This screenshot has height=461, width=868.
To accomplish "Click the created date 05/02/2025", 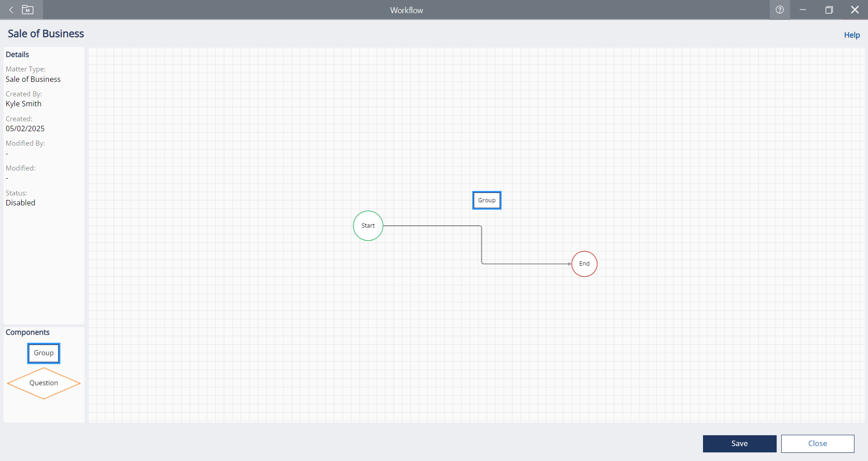I will (x=25, y=128).
